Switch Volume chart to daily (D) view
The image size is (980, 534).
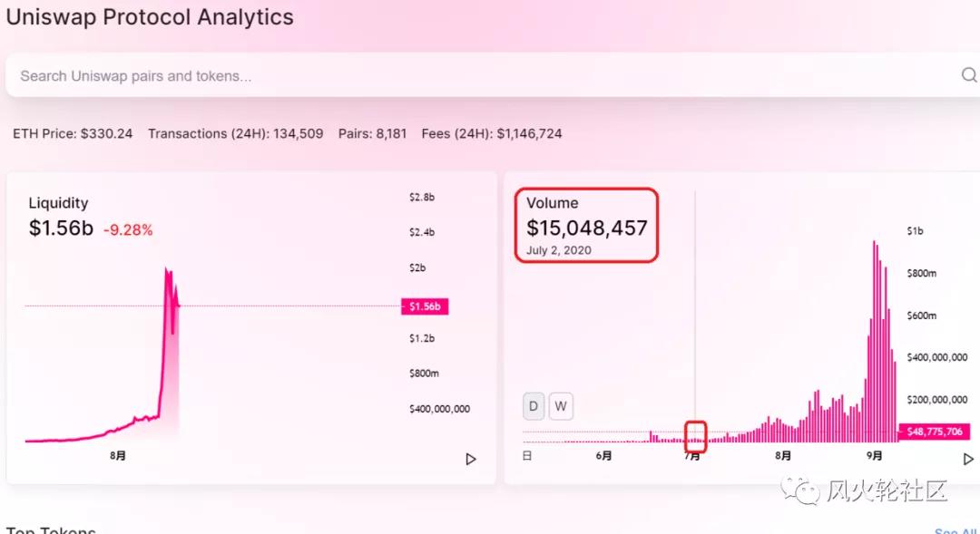click(534, 406)
